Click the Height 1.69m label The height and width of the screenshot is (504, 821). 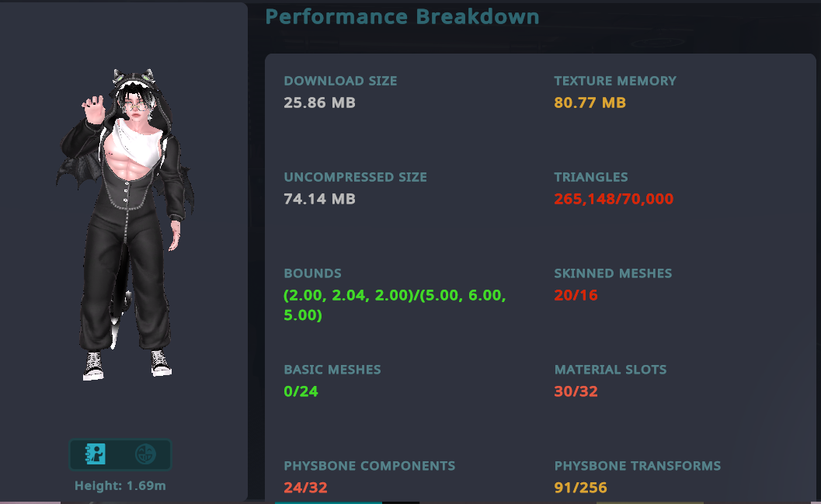tap(120, 487)
